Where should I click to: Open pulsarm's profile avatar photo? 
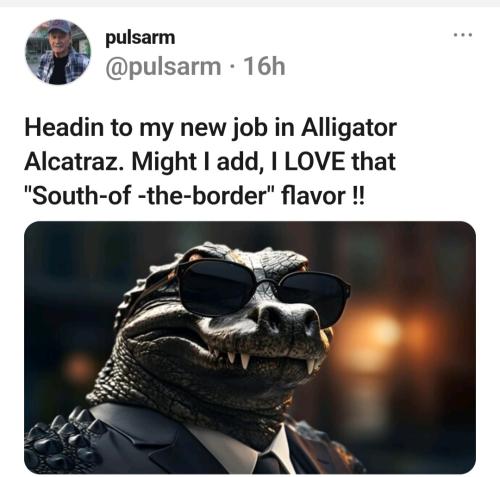coord(58,52)
